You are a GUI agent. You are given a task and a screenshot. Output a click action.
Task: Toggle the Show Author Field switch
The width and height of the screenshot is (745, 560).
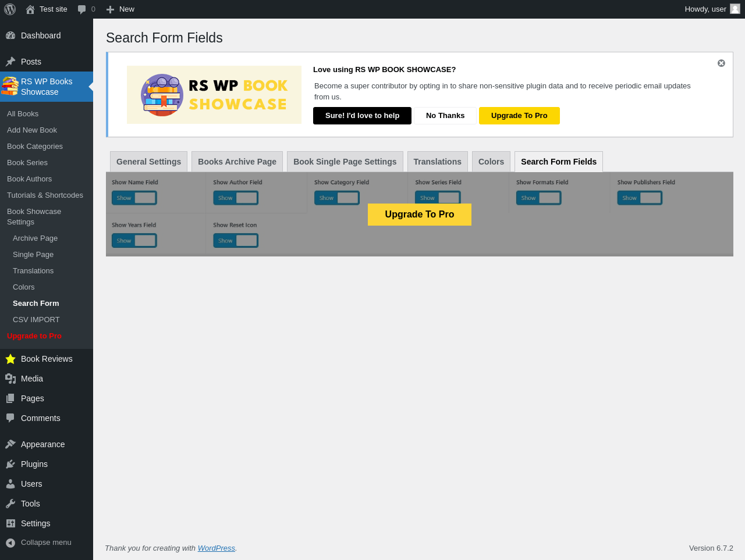[236, 198]
